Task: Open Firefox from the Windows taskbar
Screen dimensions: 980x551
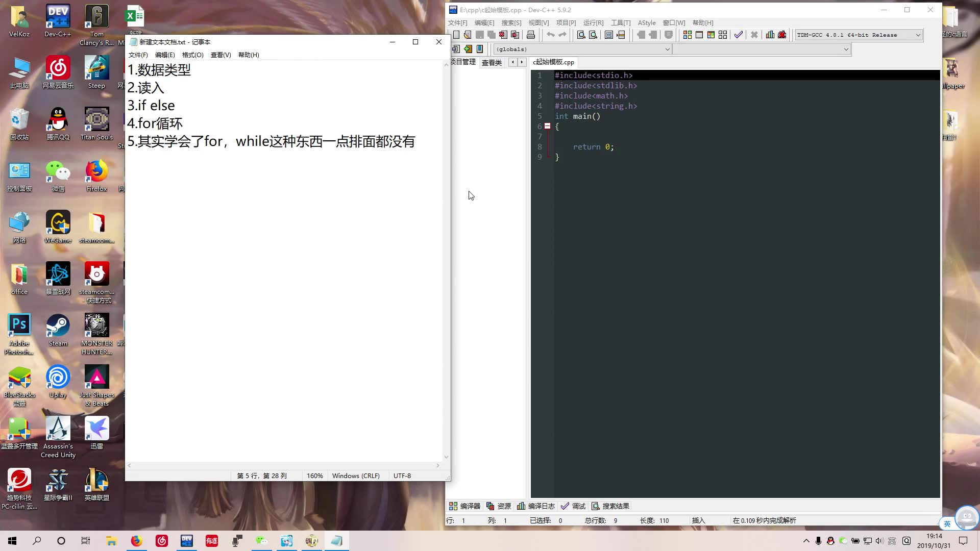Action: pos(137,541)
